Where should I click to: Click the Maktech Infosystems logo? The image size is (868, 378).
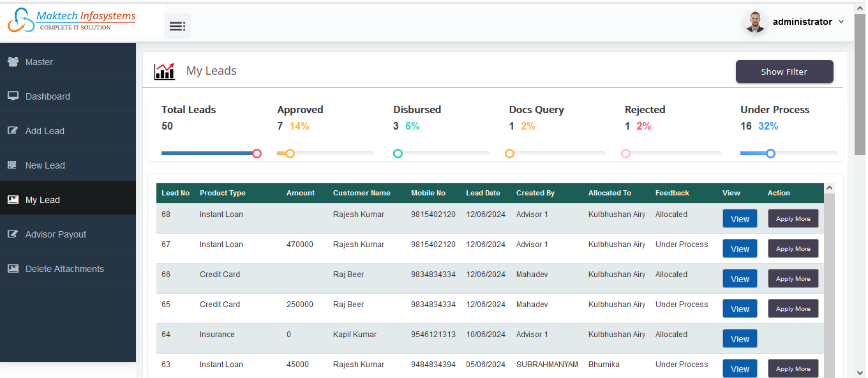coord(71,20)
